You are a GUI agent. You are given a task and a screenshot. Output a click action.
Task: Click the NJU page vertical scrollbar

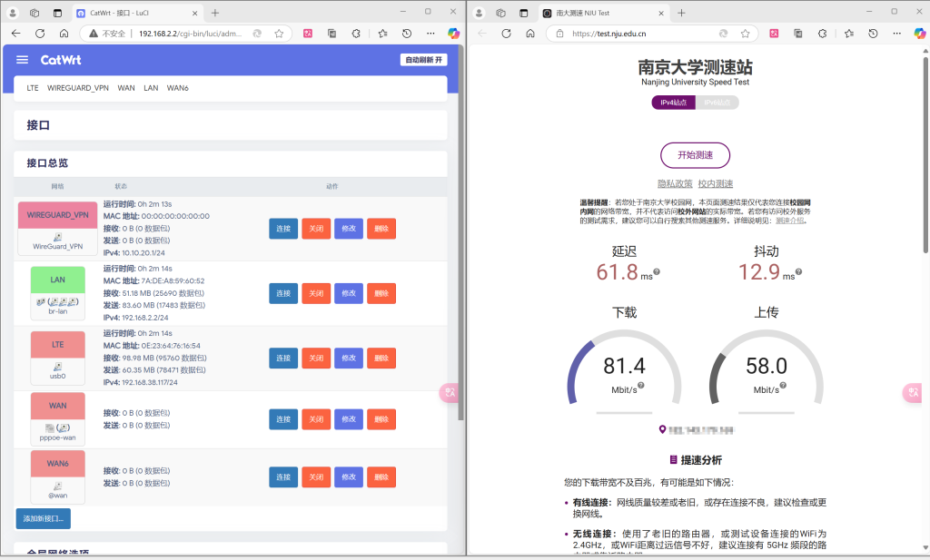925,154
